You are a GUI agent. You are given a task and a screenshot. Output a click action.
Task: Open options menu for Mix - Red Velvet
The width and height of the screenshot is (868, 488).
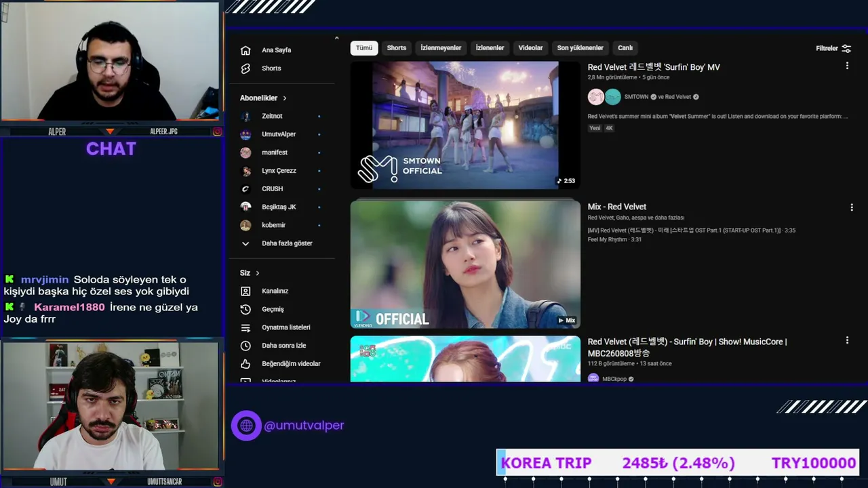click(852, 207)
